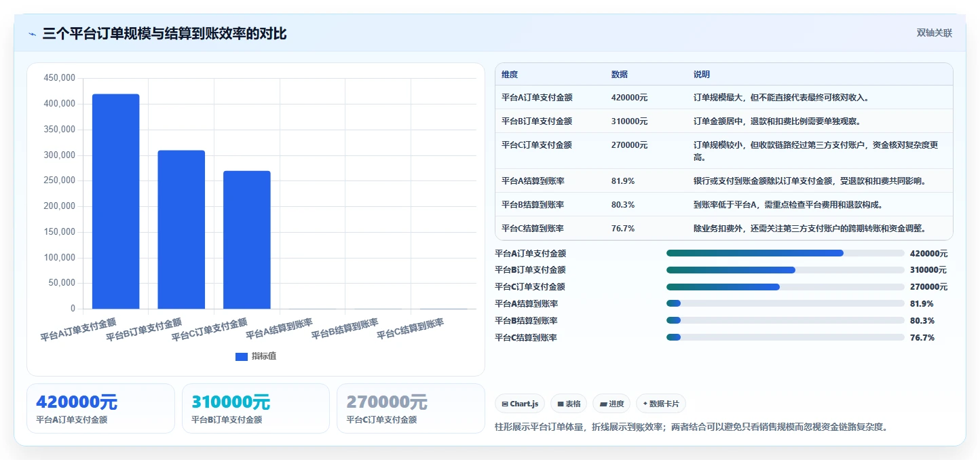
Task: Click the description starting 订单规模较小
Action: (816, 151)
